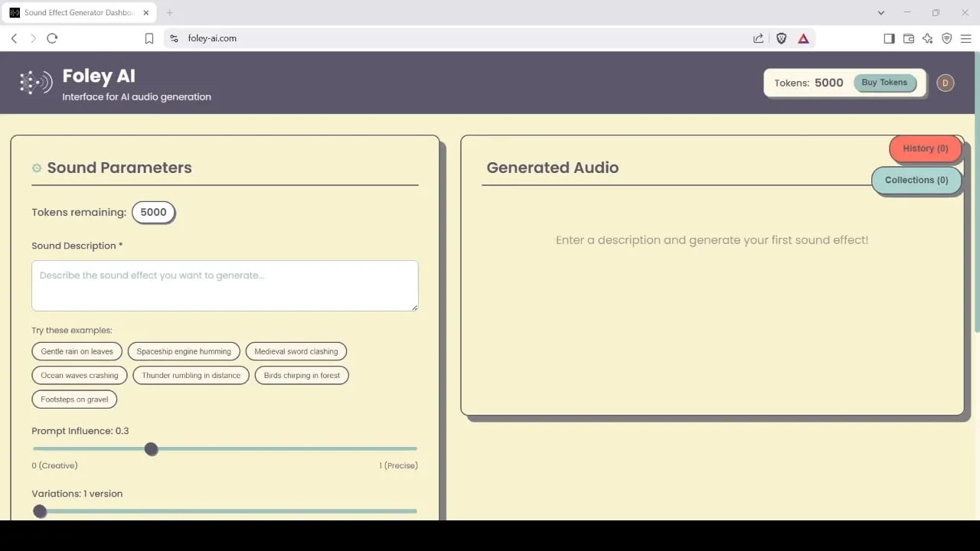Viewport: 980px width, 551px height.
Task: Open the Leo AI sparkle icon
Action: click(x=928, y=38)
